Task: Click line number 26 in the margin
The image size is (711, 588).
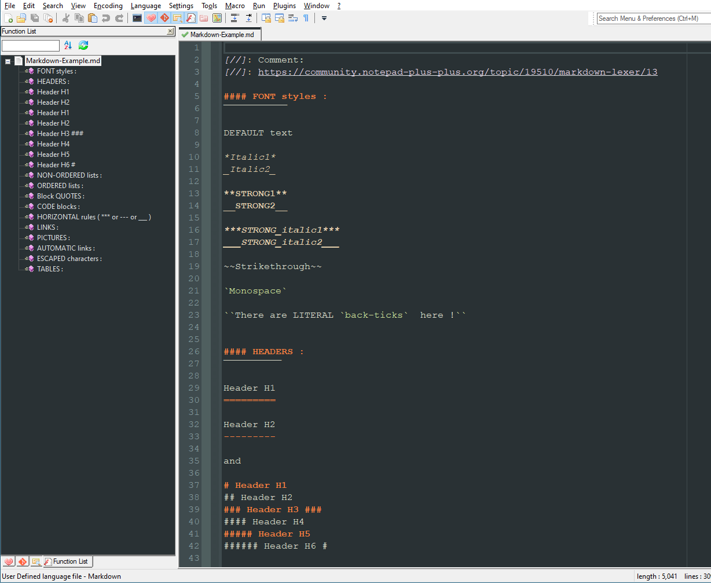Action: point(194,352)
